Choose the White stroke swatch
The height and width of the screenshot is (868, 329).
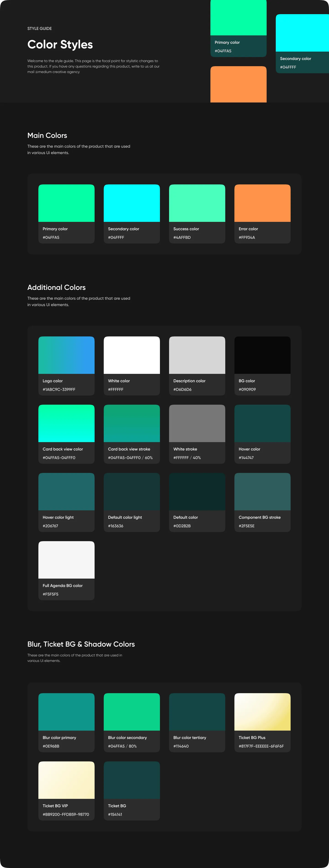(197, 424)
